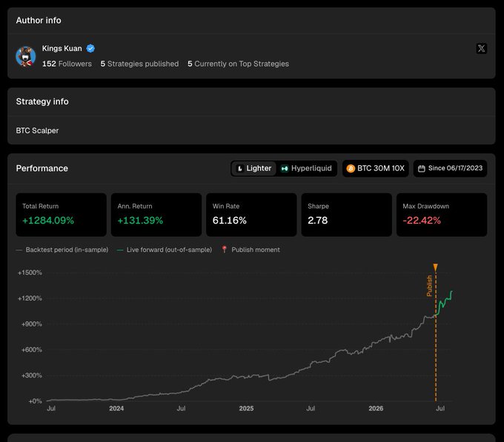Image resolution: width=504 pixels, height=442 pixels.
Task: Select the Win Rate 61.16% card
Action: tap(251, 215)
